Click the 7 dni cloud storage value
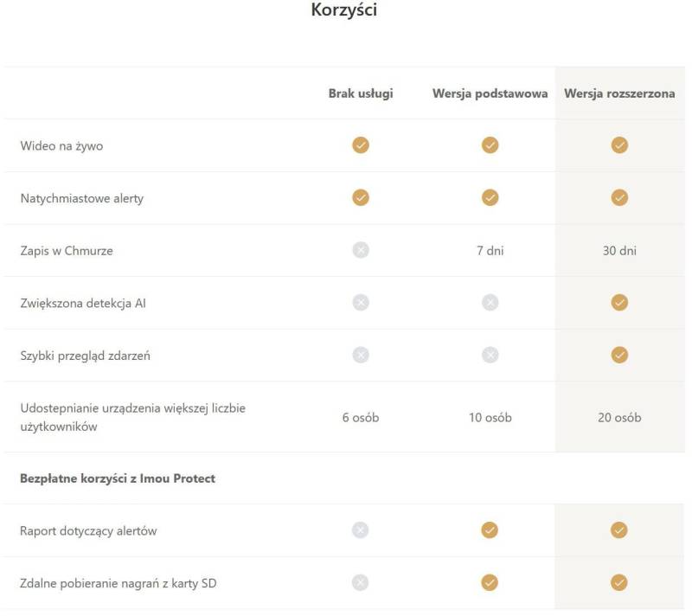This screenshot has height=616, width=692. pyautogui.click(x=490, y=251)
